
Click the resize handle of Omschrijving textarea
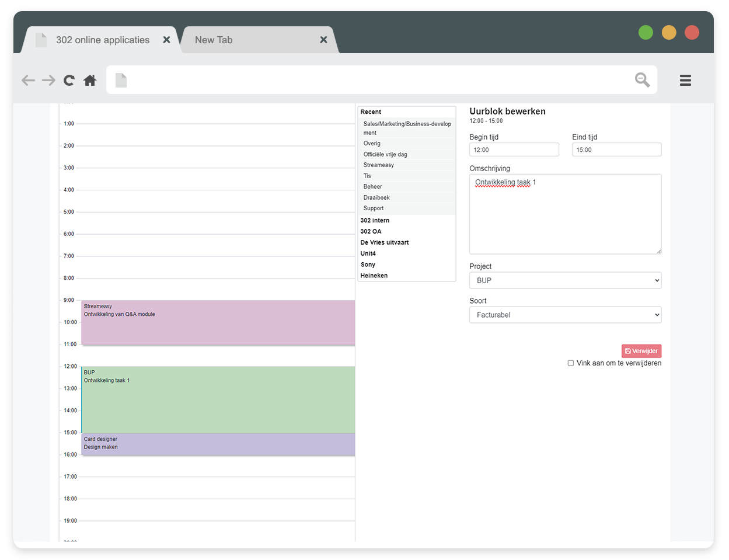point(658,251)
